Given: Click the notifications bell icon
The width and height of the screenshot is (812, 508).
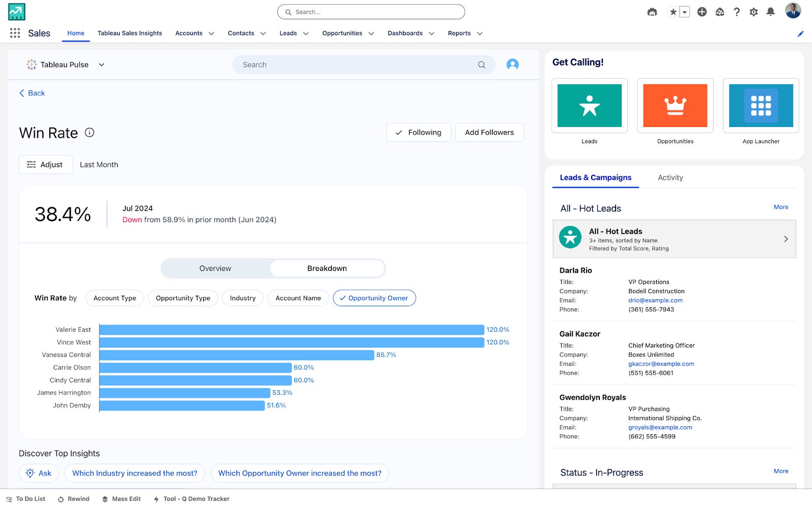Looking at the screenshot, I should pos(770,12).
